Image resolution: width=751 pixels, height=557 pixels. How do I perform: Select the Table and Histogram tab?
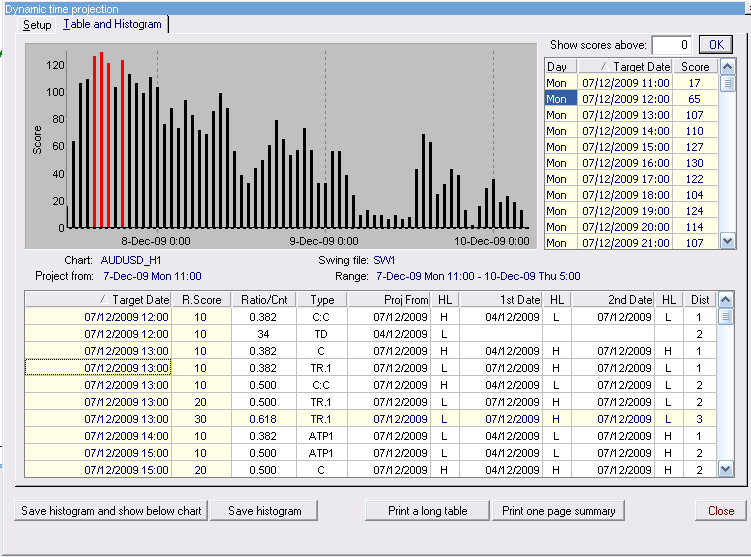(112, 24)
